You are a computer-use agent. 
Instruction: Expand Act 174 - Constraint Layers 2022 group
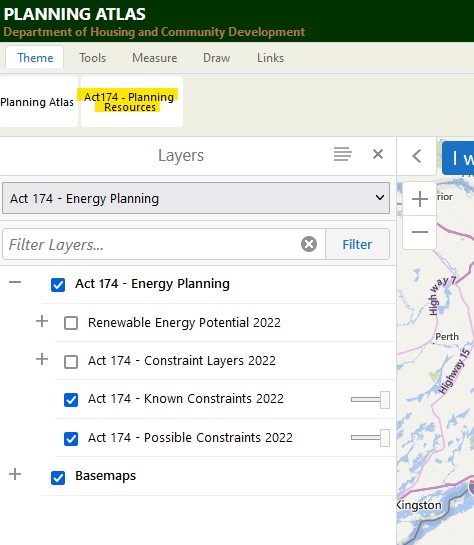pyautogui.click(x=42, y=359)
